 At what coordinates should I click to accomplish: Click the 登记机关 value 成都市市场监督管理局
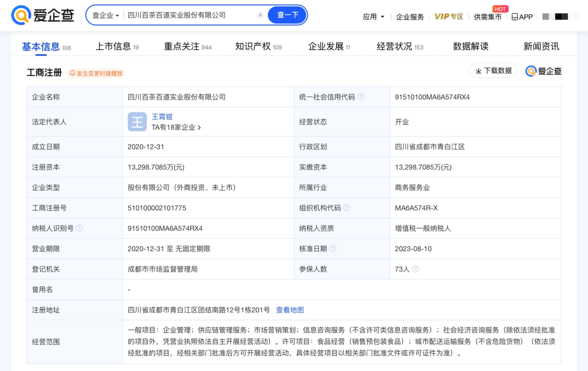click(162, 269)
